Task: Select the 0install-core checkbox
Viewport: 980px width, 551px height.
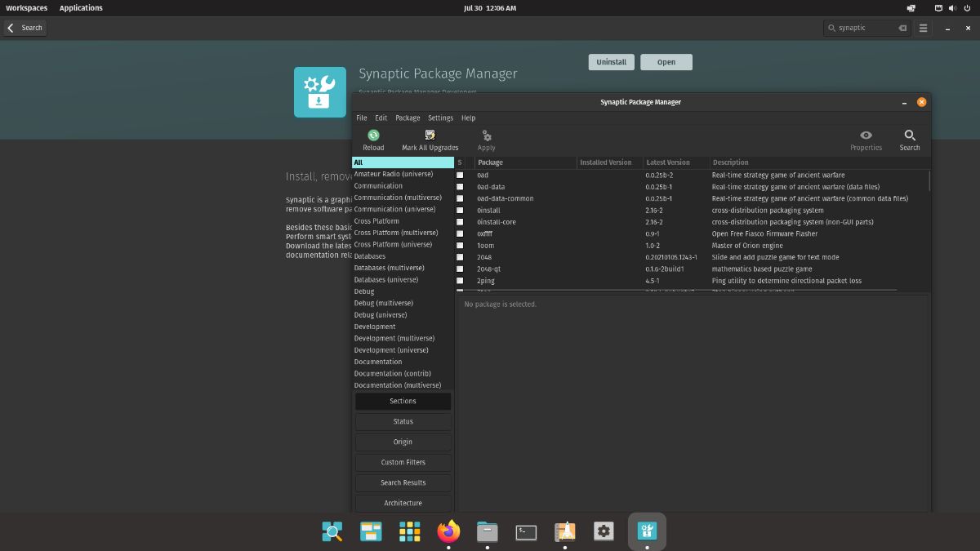Action: pos(460,221)
